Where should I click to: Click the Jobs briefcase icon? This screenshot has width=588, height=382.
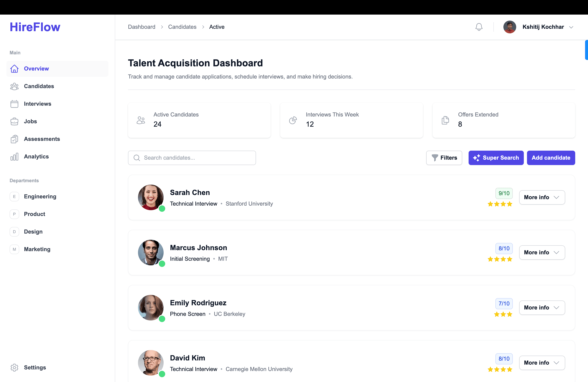[x=14, y=121]
